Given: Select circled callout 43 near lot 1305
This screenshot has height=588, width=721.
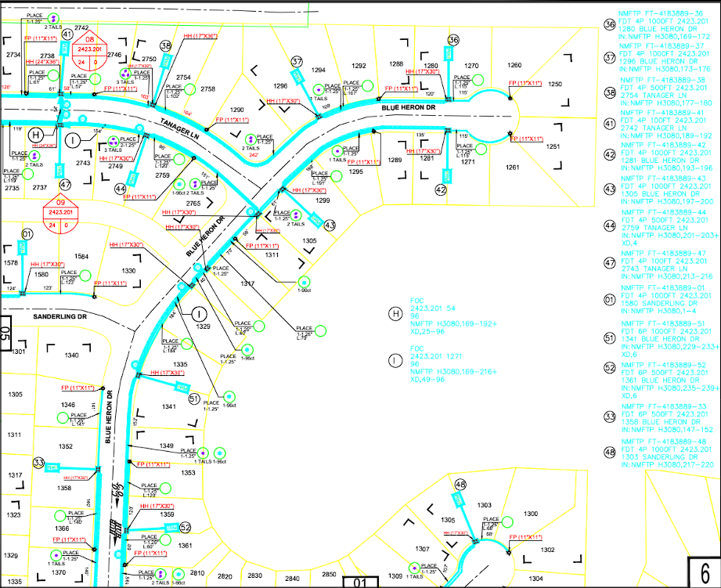Looking at the screenshot, I should click(330, 225).
